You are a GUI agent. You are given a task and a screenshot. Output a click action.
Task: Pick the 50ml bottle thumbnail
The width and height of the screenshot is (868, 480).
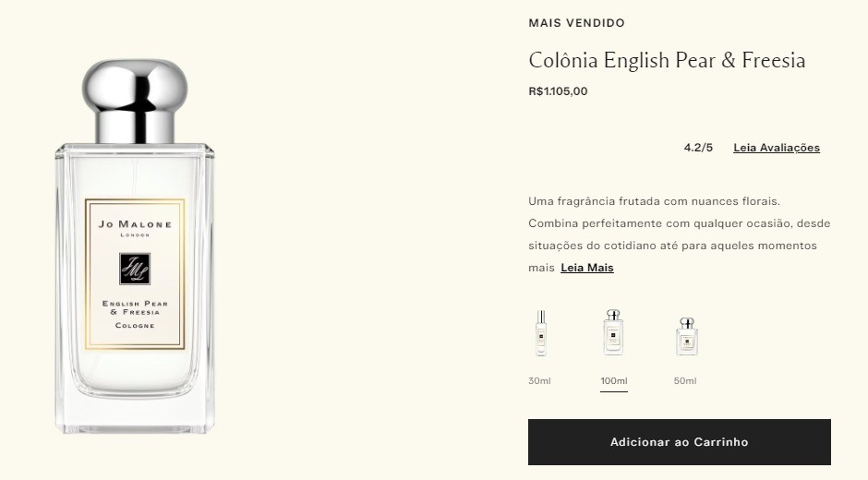686,336
